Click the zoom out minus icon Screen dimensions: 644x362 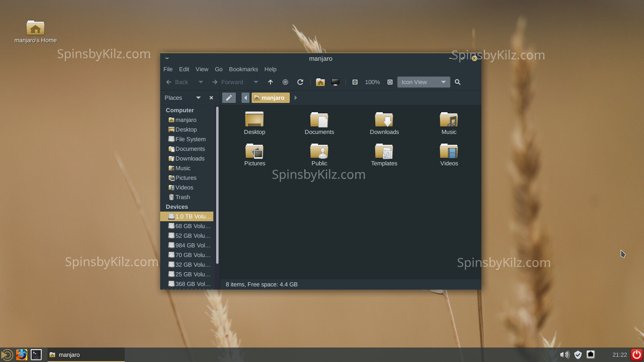click(x=355, y=82)
